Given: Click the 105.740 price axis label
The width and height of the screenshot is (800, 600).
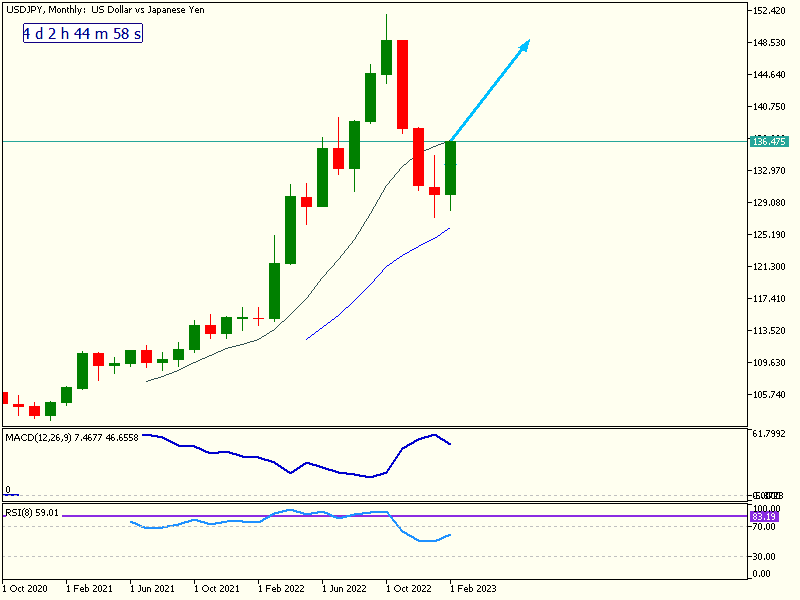Looking at the screenshot, I should click(768, 395).
